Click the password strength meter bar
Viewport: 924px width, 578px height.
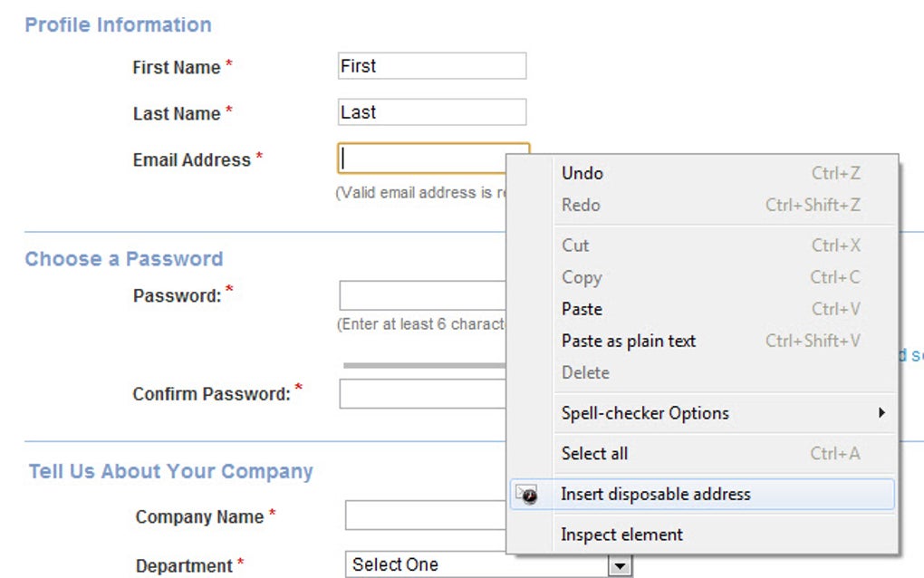(424, 365)
